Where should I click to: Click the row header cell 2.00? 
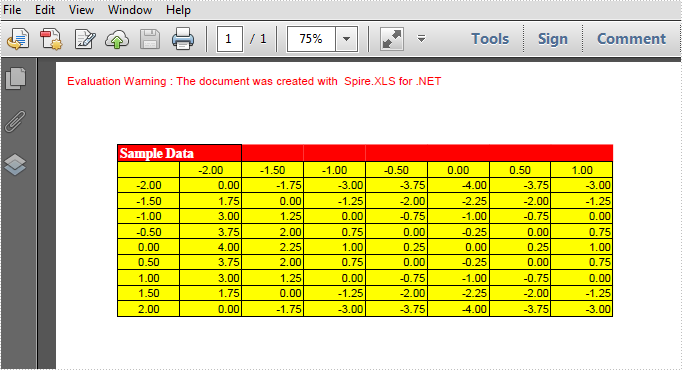148,309
